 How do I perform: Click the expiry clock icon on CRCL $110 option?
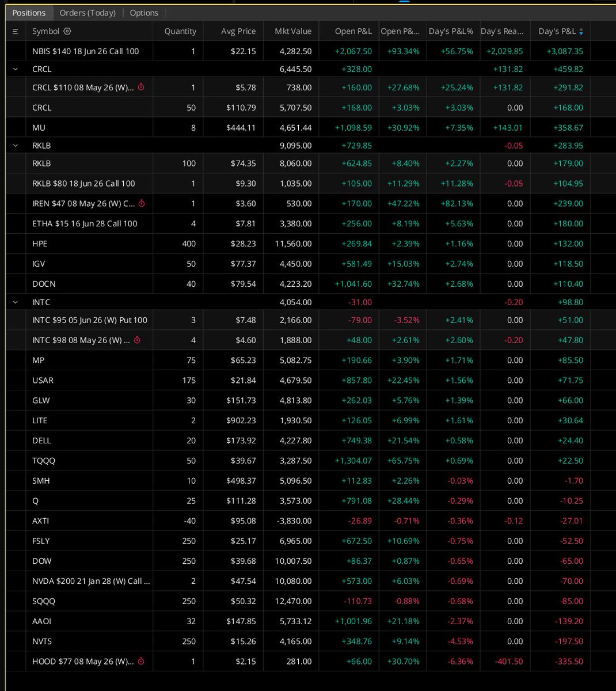(142, 88)
